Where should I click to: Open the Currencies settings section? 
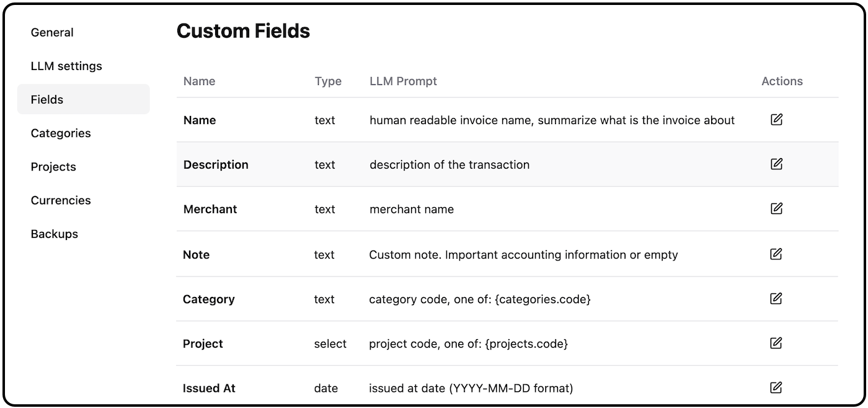(x=61, y=200)
